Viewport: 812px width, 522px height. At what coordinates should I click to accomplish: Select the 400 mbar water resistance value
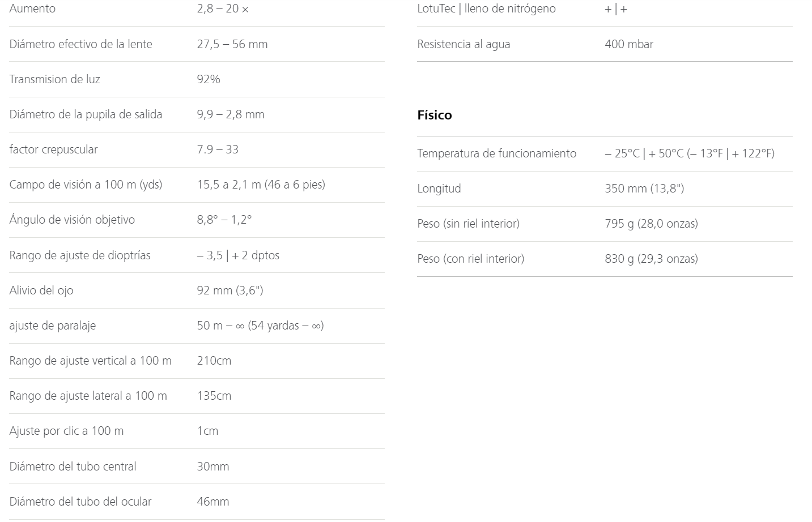pyautogui.click(x=629, y=44)
